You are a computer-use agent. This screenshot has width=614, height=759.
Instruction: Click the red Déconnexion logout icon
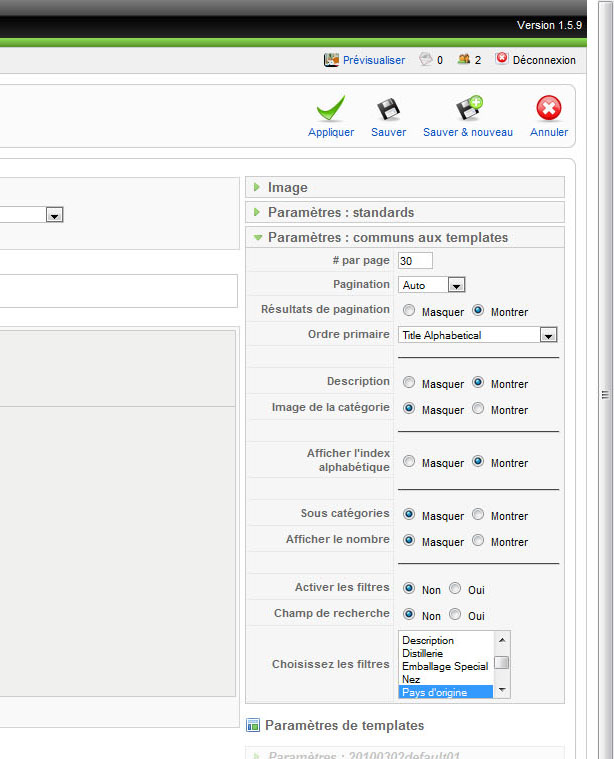pyautogui.click(x=502, y=59)
